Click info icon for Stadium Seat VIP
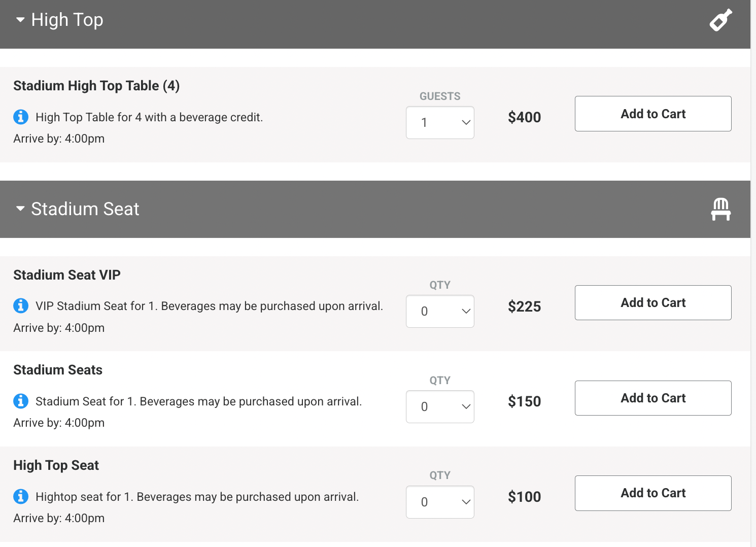756x547 pixels. (21, 306)
